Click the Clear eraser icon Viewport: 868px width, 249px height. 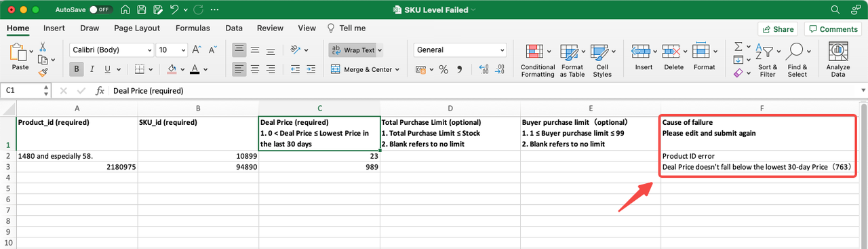coord(739,73)
